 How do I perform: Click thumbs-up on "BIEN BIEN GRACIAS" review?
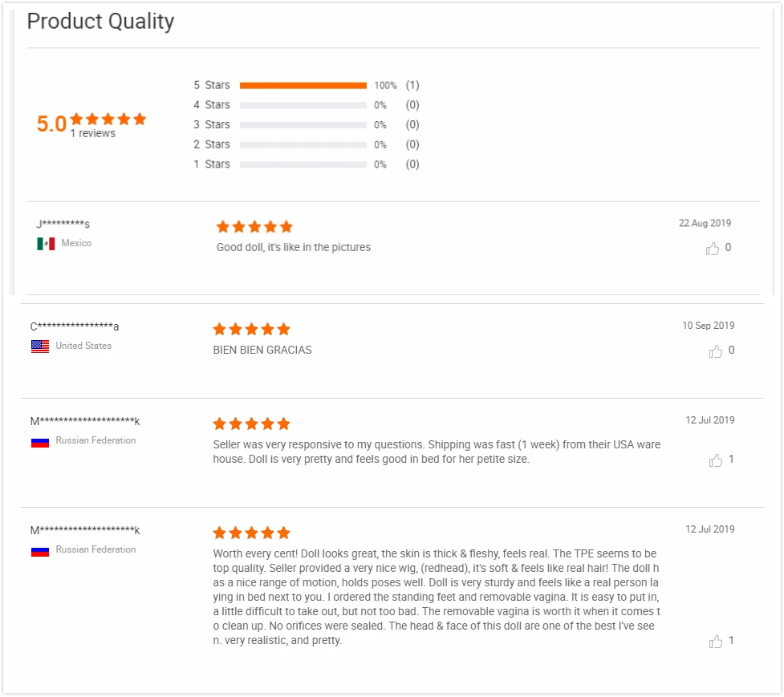[716, 351]
